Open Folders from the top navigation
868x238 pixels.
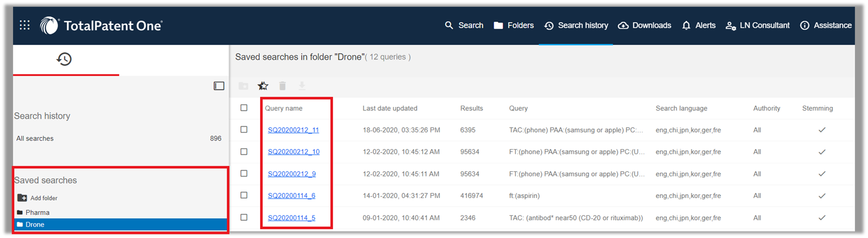(x=514, y=26)
